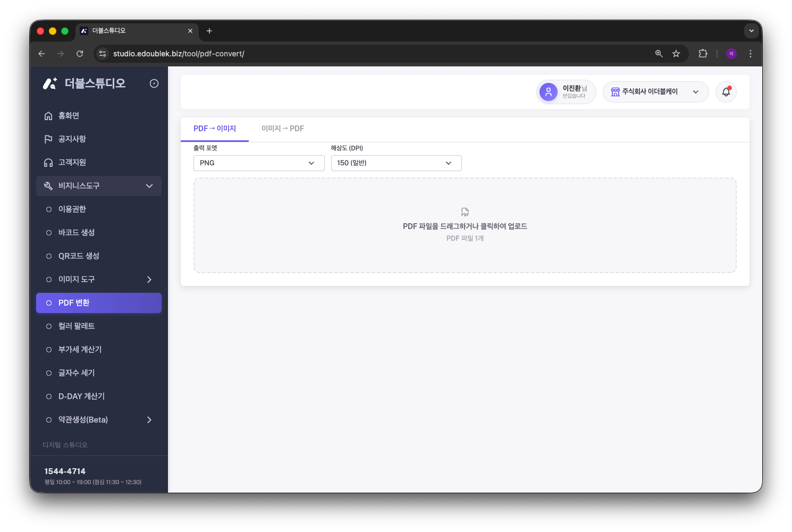Click the browser extensions puzzle icon
This screenshot has width=792, height=532.
(703, 54)
